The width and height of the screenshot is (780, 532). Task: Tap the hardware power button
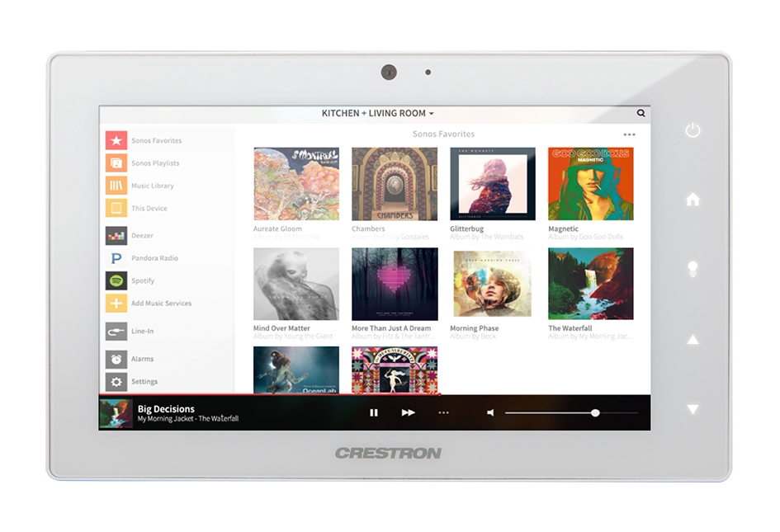click(x=693, y=130)
